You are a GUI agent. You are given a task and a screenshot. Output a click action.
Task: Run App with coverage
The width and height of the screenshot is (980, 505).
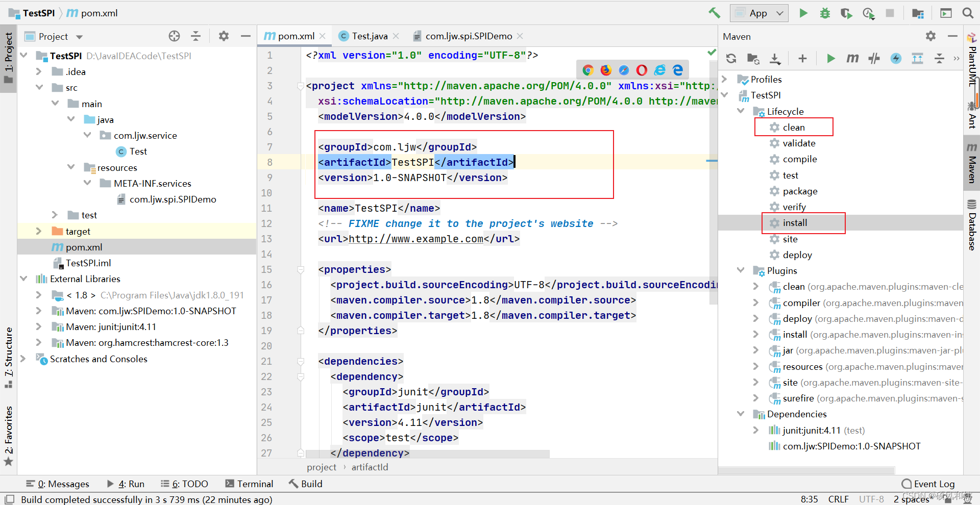846,13
